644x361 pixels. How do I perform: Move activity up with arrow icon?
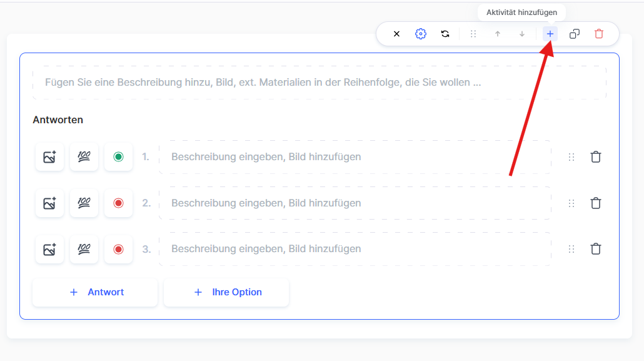point(498,34)
